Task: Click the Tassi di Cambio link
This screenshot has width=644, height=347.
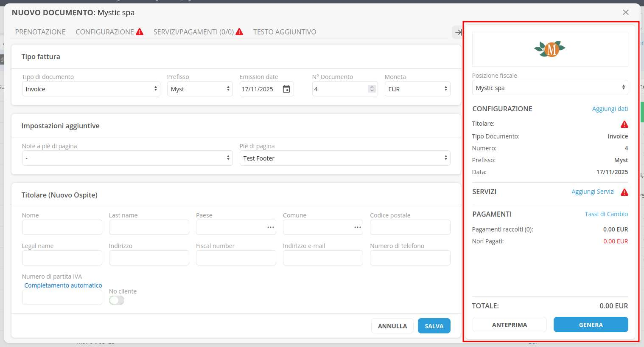Action: pos(606,214)
